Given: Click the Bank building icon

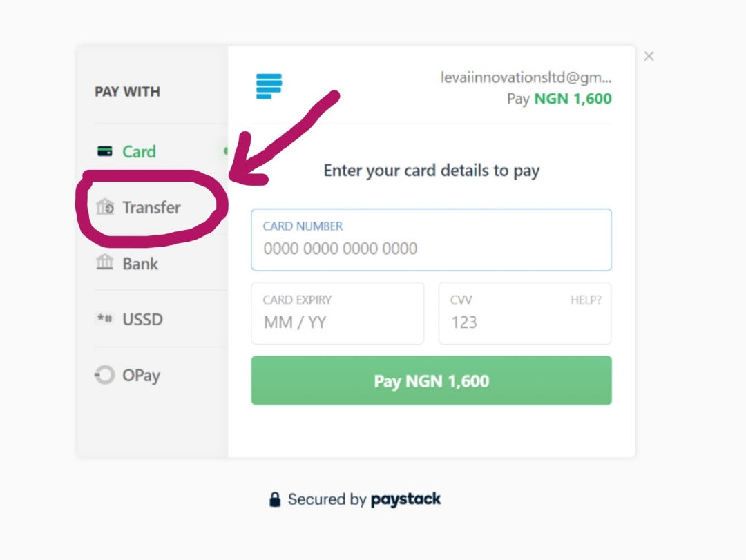Looking at the screenshot, I should tap(105, 263).
